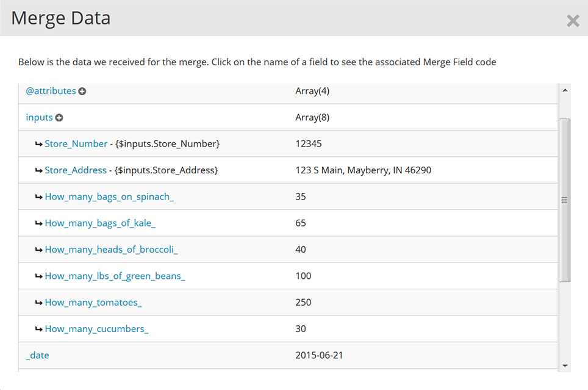This screenshot has height=390, width=588.
Task: Close the Merge Data dialog
Action: pos(573,21)
